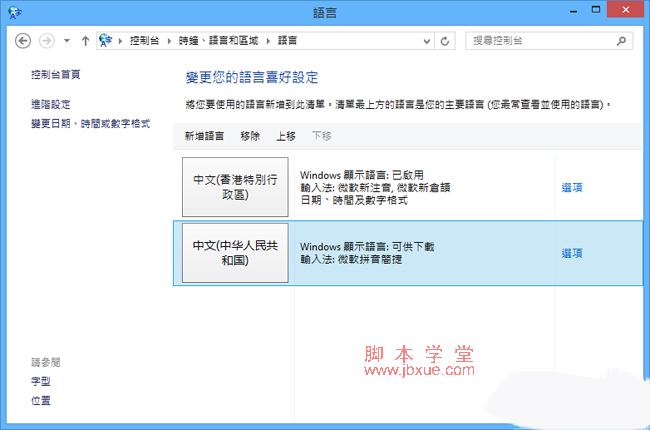Expand the address bar root chevron
The height and width of the screenshot is (430, 650).
pos(121,41)
